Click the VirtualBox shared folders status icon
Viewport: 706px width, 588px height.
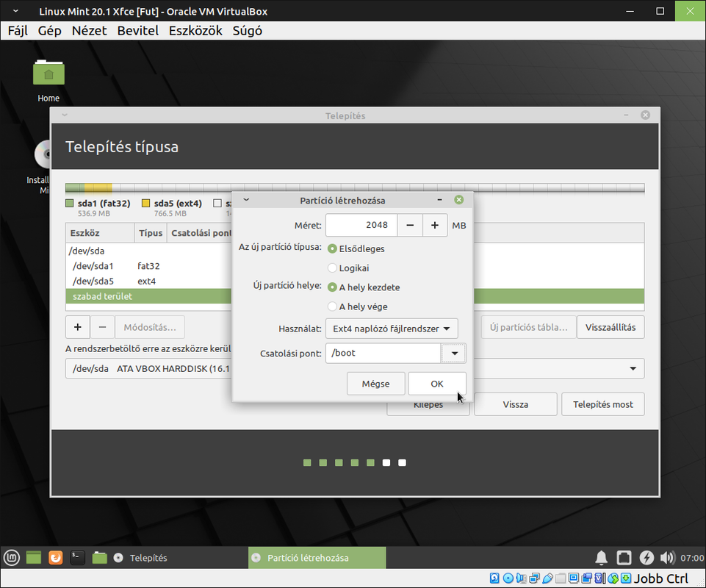(x=561, y=578)
